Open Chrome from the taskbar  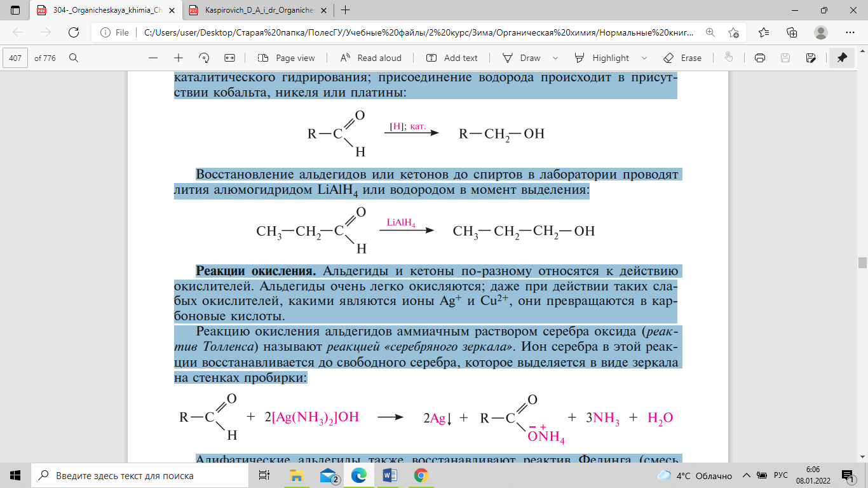point(421,475)
